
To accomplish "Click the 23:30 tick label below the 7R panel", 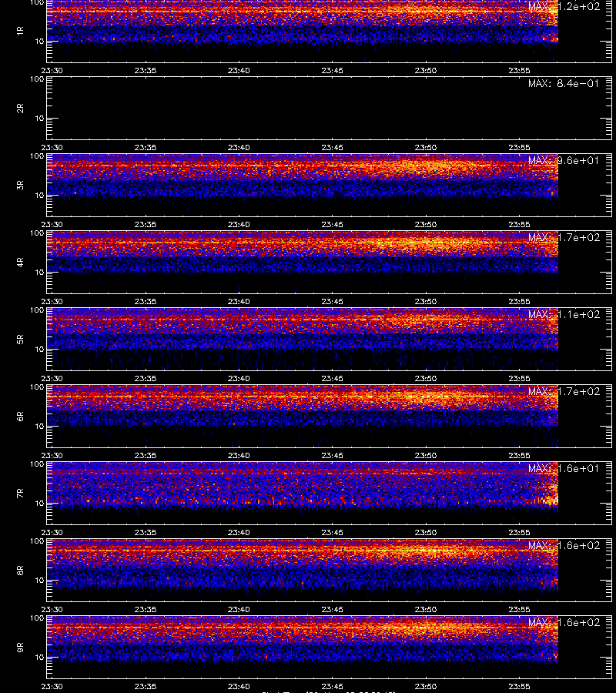I will 52,532.
